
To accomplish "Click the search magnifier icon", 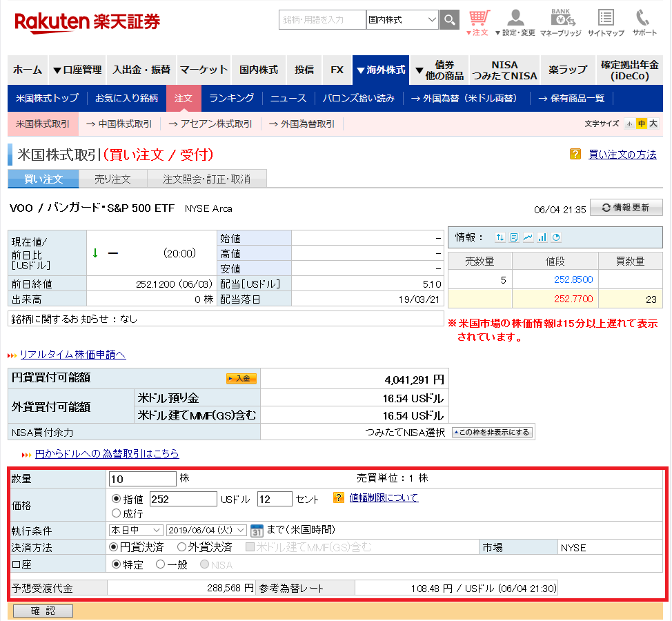I will point(449,20).
